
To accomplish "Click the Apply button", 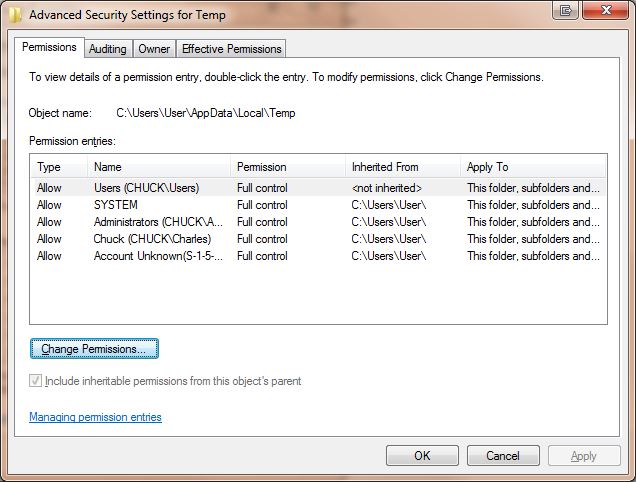I will click(x=584, y=456).
